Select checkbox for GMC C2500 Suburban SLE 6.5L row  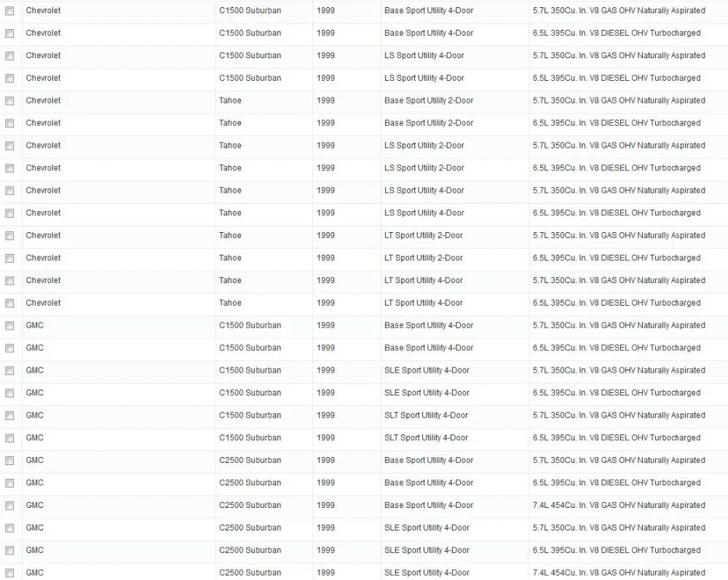point(9,551)
